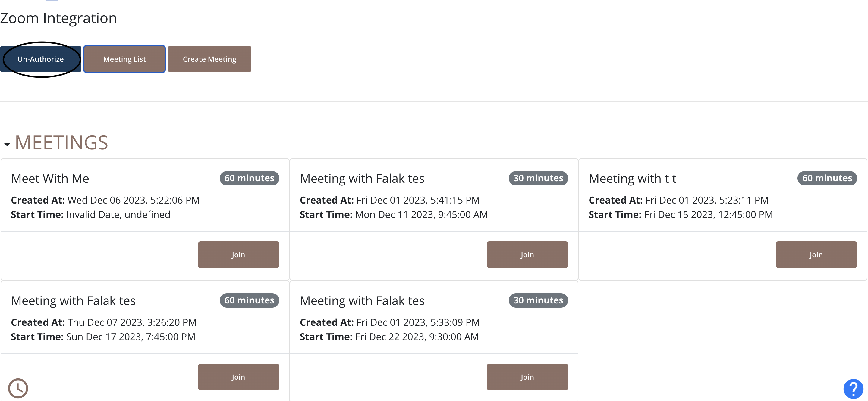Click the Un-Authorize button
Viewport: 868px width, 401px height.
[40, 59]
